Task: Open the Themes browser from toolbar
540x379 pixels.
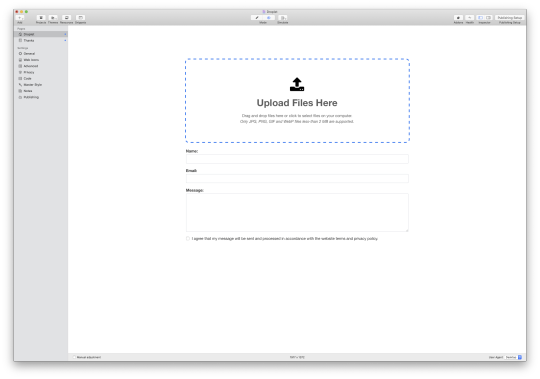Action: click(53, 18)
